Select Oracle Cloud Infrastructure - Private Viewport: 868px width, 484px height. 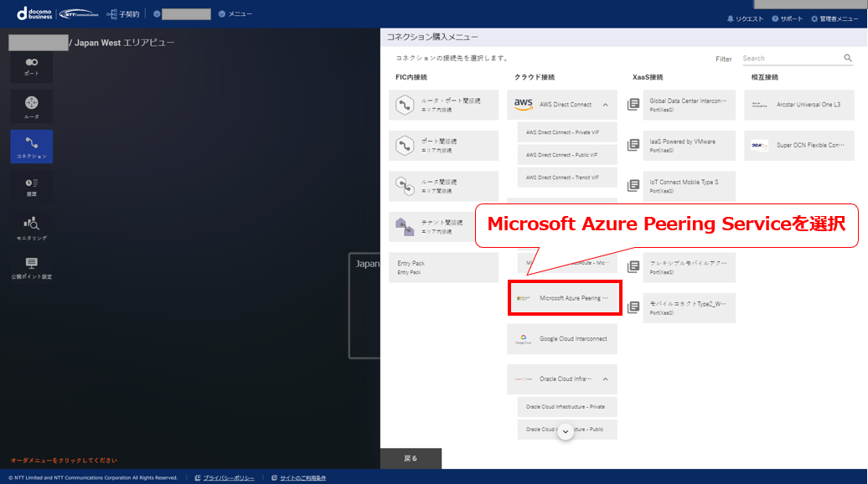tap(567, 407)
